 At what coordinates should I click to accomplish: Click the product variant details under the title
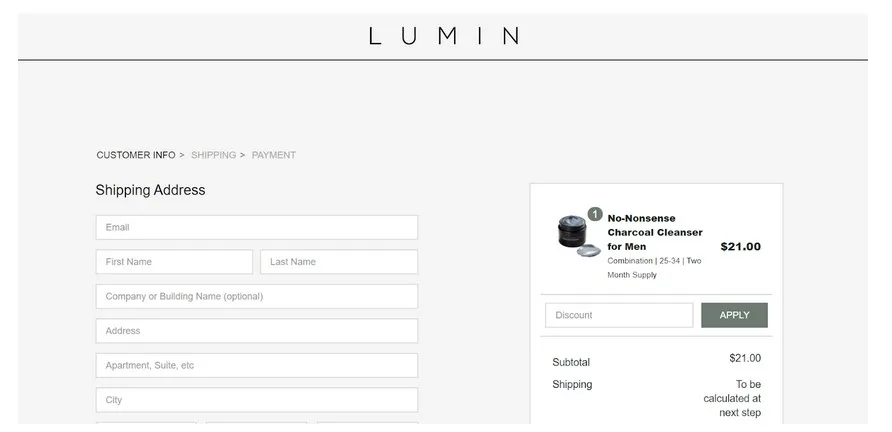coord(654,267)
